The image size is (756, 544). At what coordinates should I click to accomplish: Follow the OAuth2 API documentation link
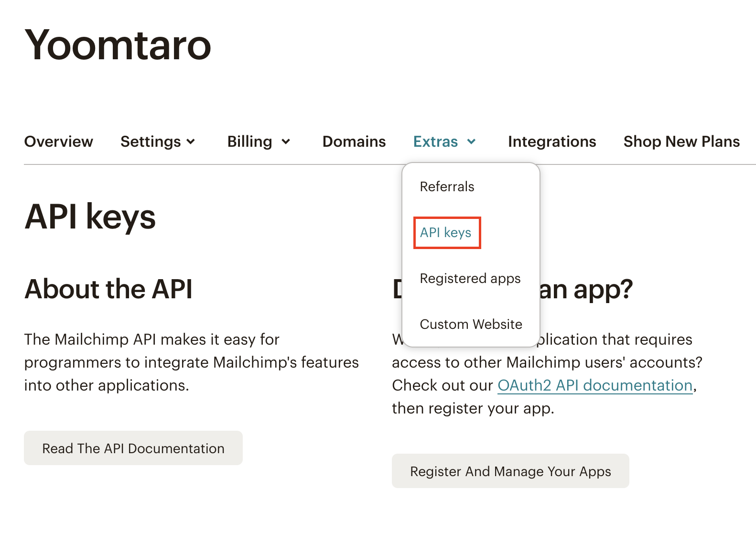(x=595, y=385)
